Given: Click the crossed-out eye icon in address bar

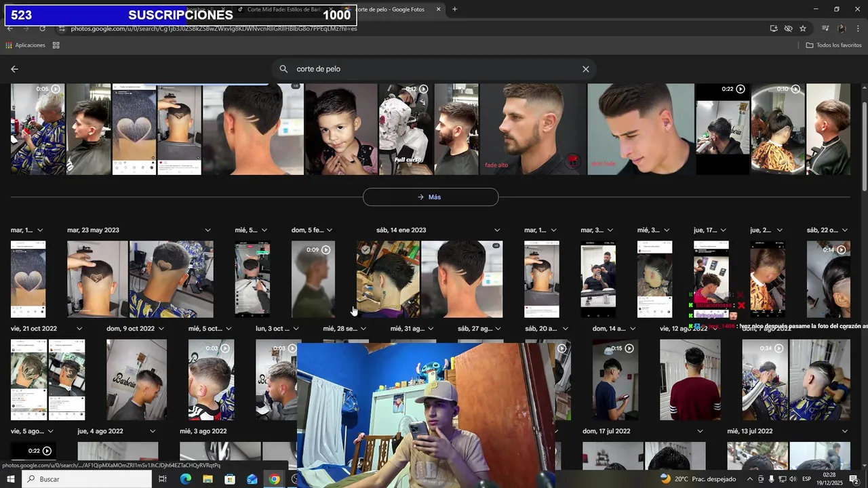Looking at the screenshot, I should 788,28.
